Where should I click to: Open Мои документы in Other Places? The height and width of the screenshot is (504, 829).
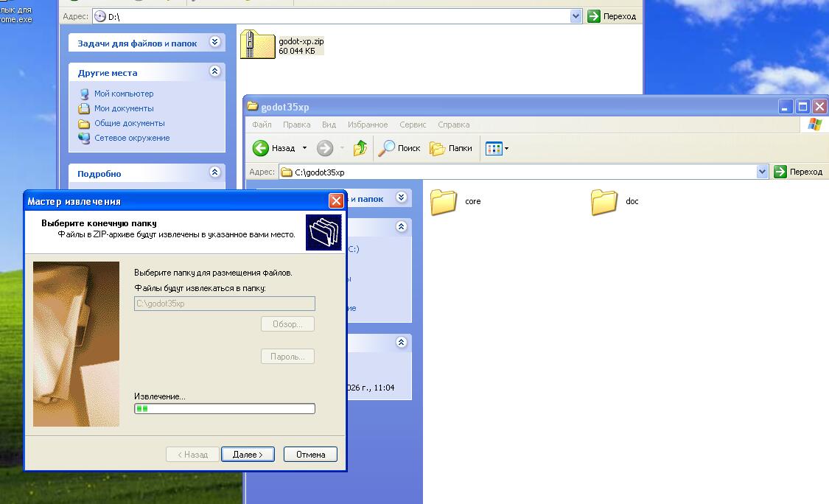(x=124, y=108)
